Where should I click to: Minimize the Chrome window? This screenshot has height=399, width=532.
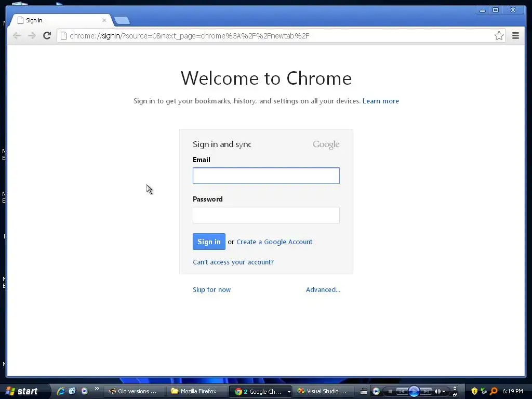click(483, 10)
